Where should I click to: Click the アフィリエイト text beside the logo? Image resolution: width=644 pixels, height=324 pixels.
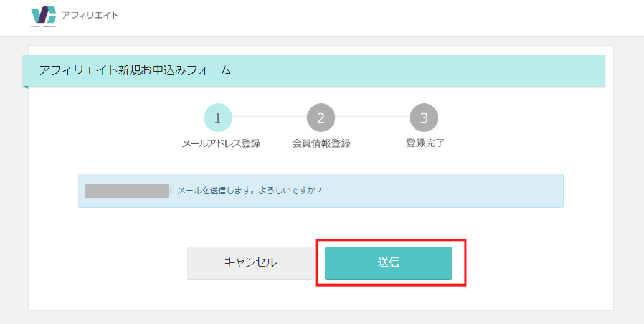click(x=90, y=15)
